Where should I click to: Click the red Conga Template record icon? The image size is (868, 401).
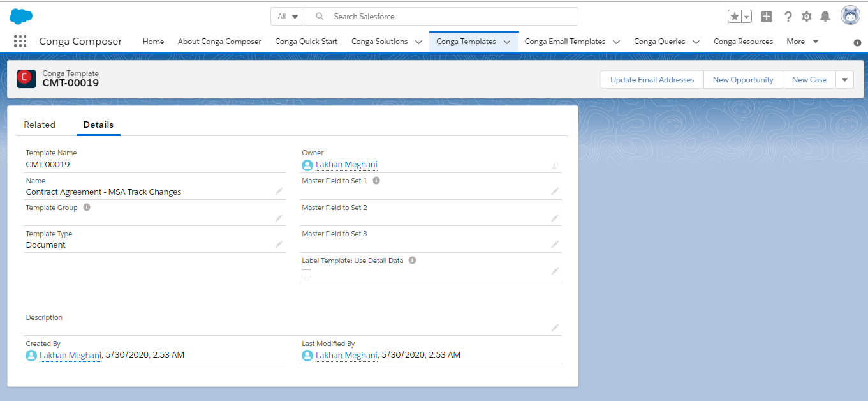tap(26, 79)
